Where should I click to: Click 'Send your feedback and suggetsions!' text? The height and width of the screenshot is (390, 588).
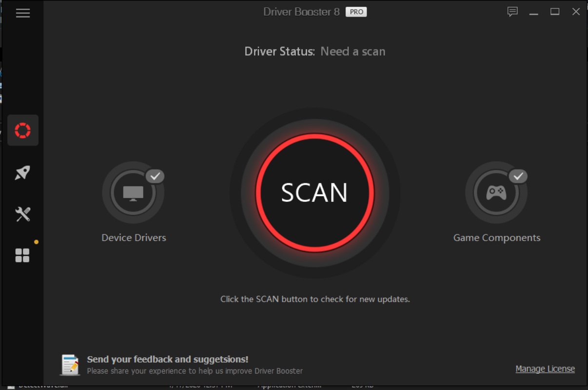click(x=168, y=359)
